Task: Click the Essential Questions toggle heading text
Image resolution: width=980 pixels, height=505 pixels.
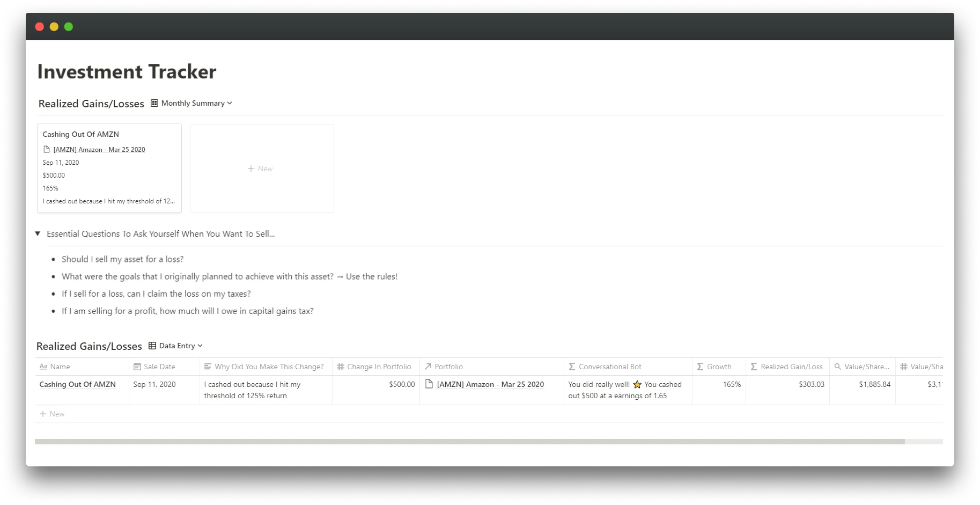Action: click(x=160, y=233)
